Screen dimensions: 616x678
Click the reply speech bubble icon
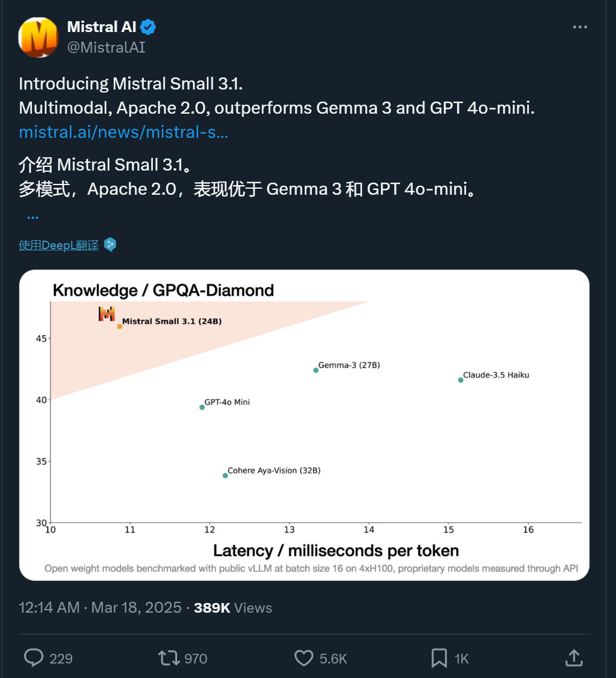[x=33, y=657]
